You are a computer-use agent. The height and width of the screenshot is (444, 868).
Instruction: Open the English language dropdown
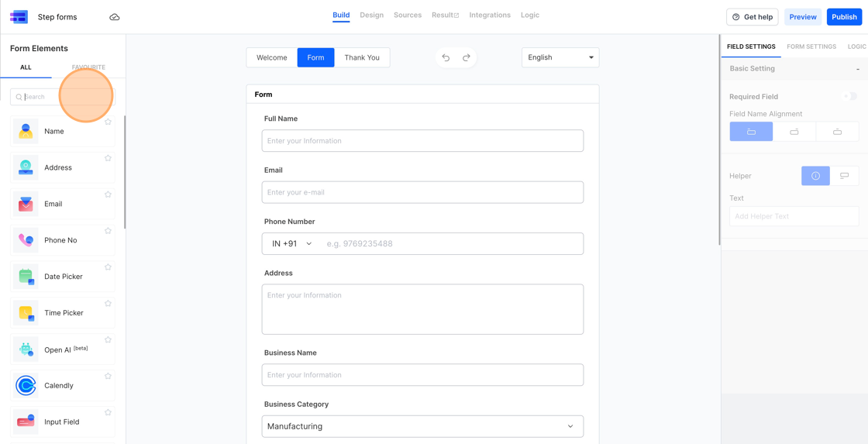point(560,57)
